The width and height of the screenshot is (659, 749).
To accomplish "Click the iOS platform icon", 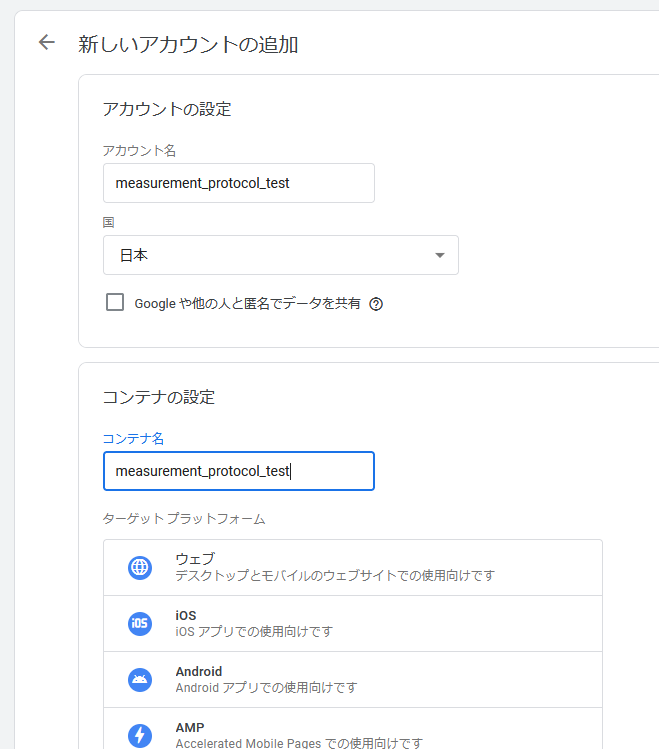I will (x=140, y=623).
